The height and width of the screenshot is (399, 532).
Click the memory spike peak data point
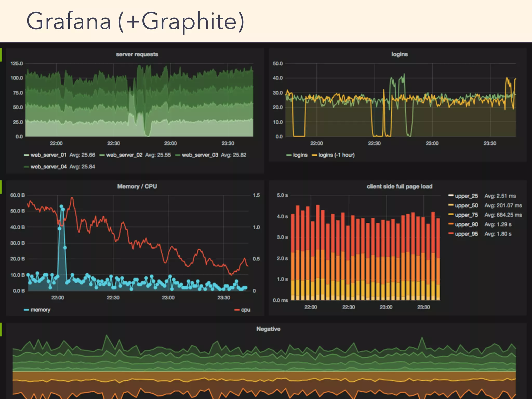61,206
